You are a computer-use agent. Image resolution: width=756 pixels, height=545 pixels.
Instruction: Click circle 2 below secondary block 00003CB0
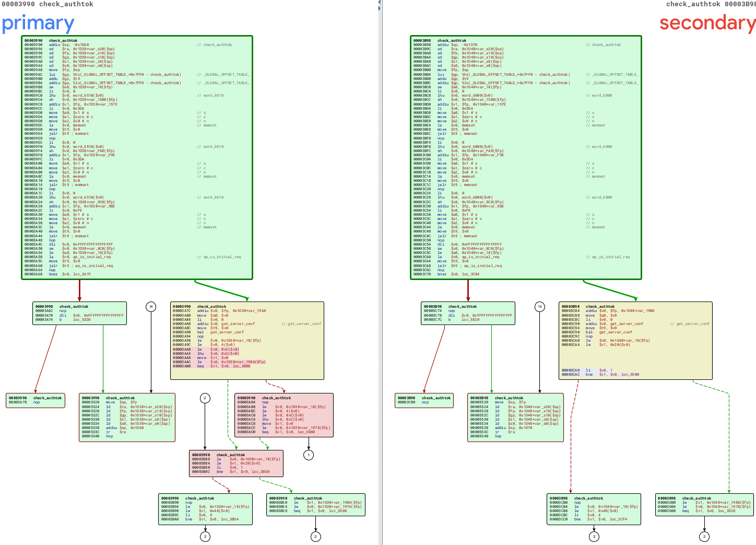[x=594, y=536]
